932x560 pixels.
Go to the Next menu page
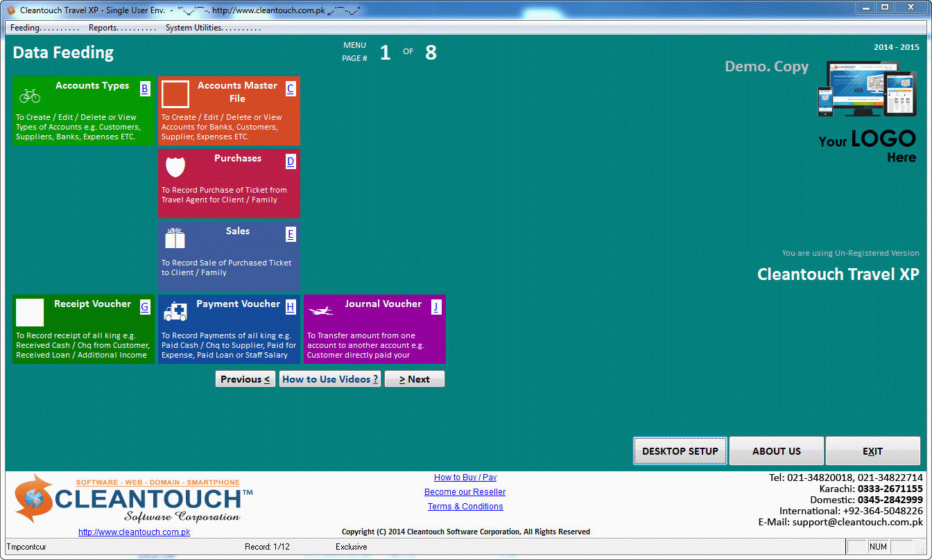pyautogui.click(x=415, y=379)
